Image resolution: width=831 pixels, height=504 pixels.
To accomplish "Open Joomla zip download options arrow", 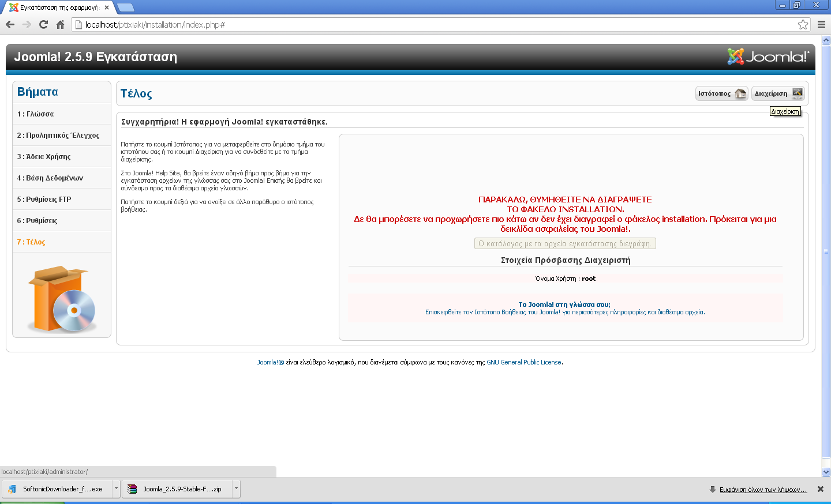I will tap(236, 489).
